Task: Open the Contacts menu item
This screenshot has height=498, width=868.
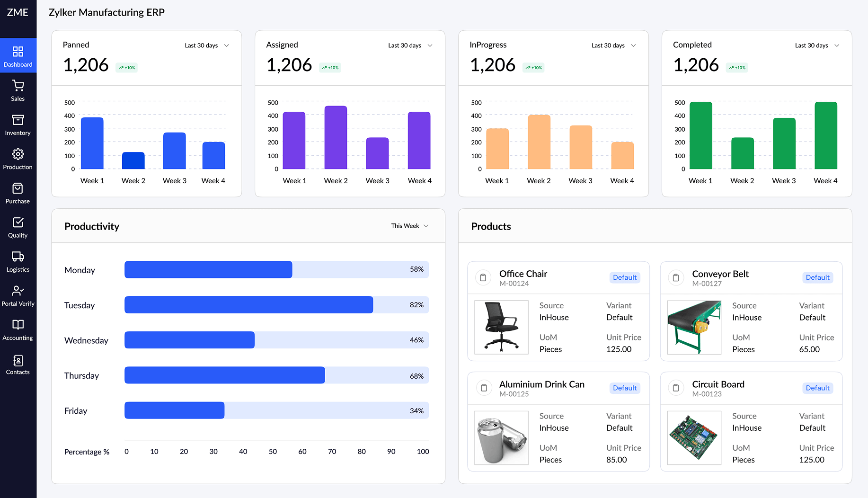Action: [x=18, y=365]
